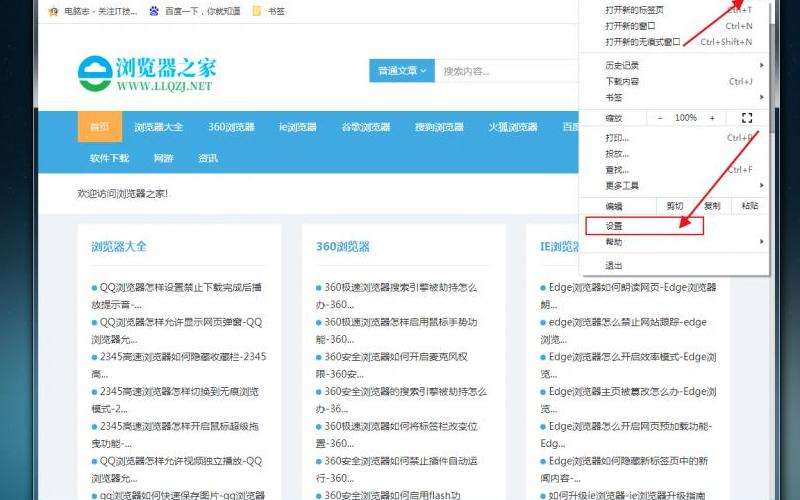Screen dimensions: 800x500
Task: Open article 2345高速浏览器怎样切换到无痕浏览模式
Action: (175, 400)
